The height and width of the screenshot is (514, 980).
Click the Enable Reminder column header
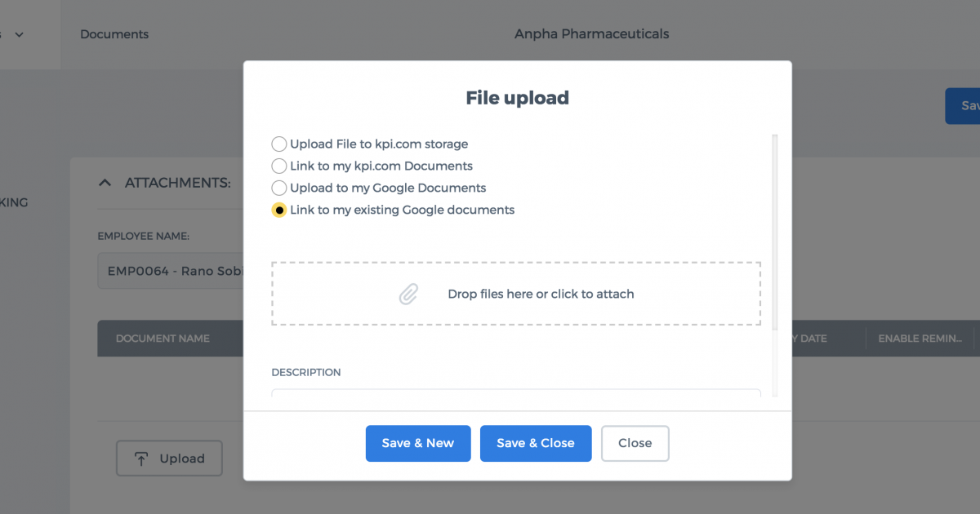click(x=920, y=339)
